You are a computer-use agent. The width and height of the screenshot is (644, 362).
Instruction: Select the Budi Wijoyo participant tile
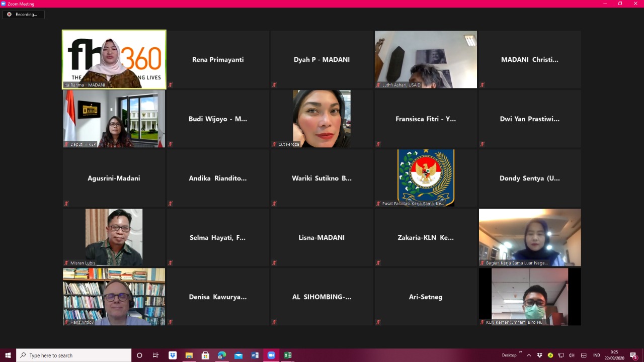pos(218,119)
